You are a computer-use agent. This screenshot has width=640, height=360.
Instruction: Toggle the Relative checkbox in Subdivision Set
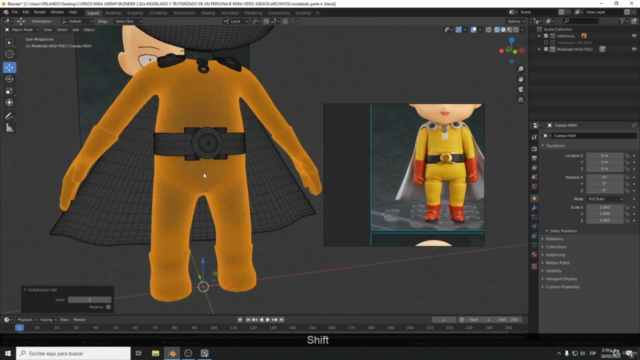pyautogui.click(x=108, y=307)
